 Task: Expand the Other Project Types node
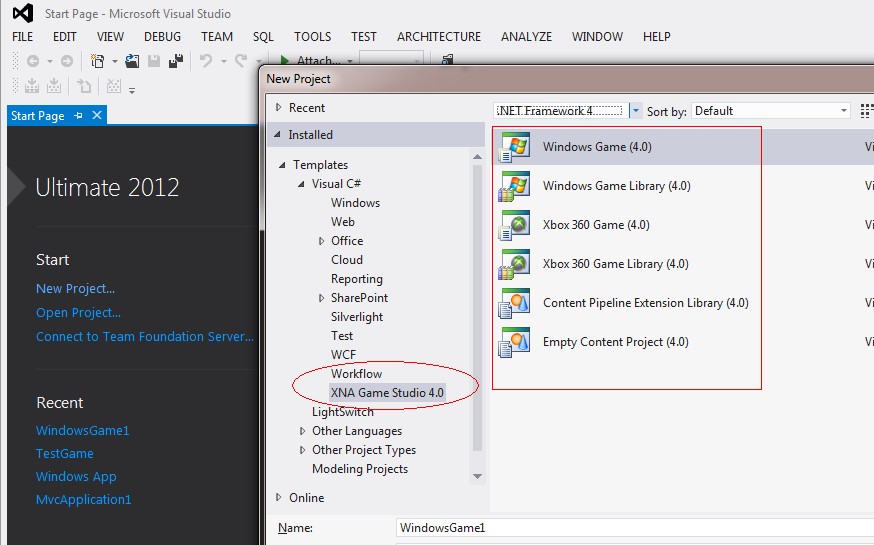[x=302, y=450]
